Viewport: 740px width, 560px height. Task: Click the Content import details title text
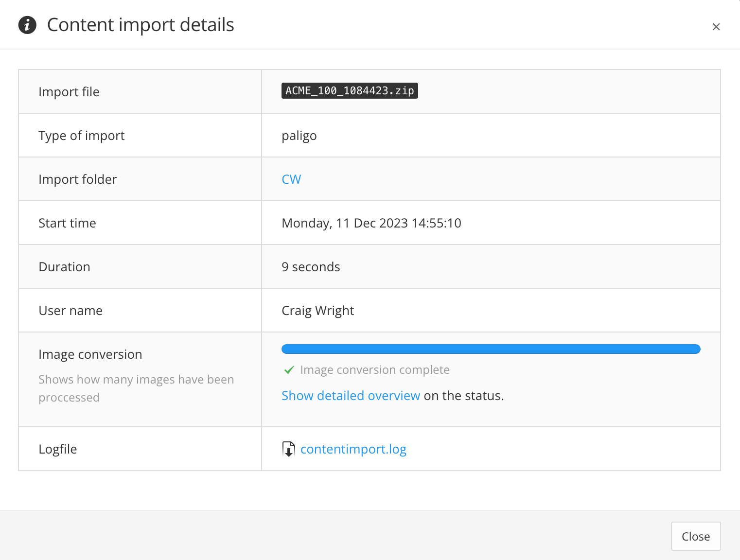tap(140, 24)
